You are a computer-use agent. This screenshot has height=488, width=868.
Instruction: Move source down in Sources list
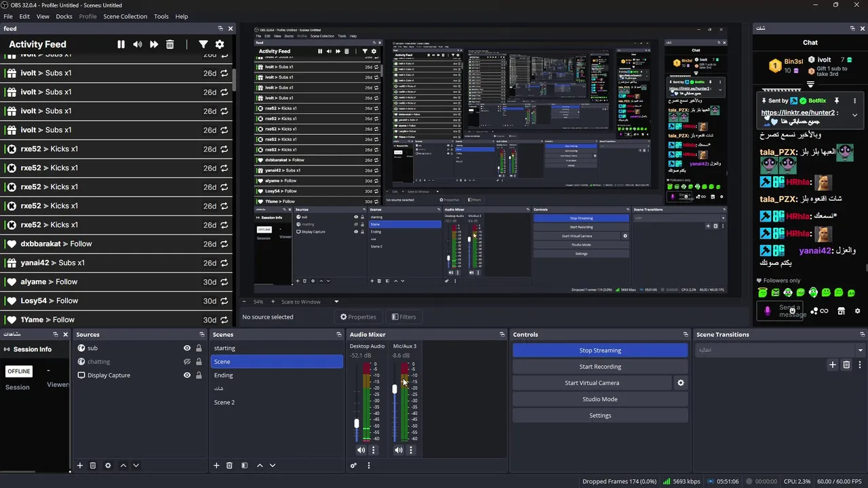point(136,466)
